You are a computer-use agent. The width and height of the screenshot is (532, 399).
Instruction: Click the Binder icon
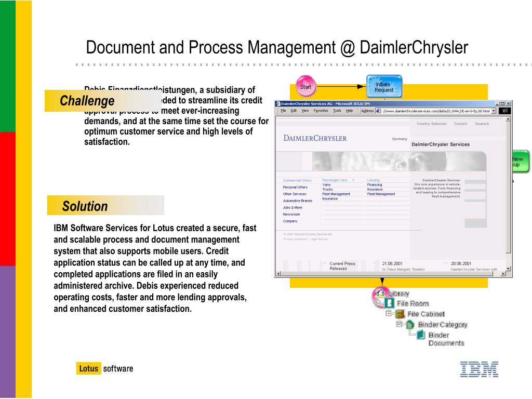(x=421, y=335)
